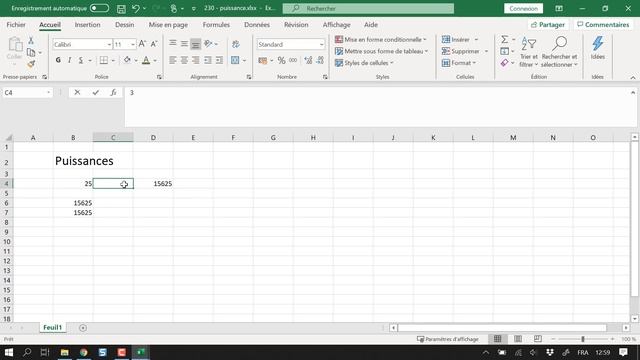
Task: Click Supprimer cells button
Action: pyautogui.click(x=461, y=51)
